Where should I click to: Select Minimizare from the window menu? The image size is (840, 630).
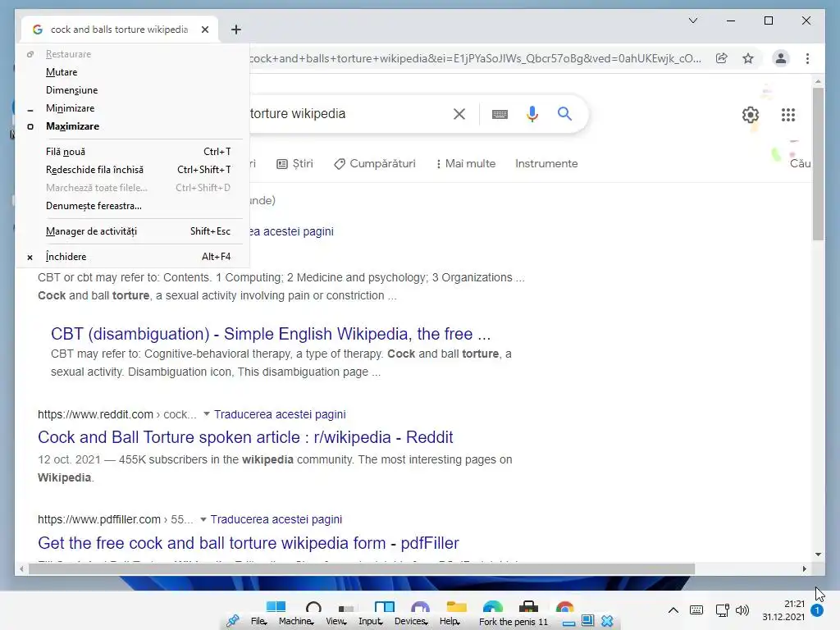coord(134,108)
